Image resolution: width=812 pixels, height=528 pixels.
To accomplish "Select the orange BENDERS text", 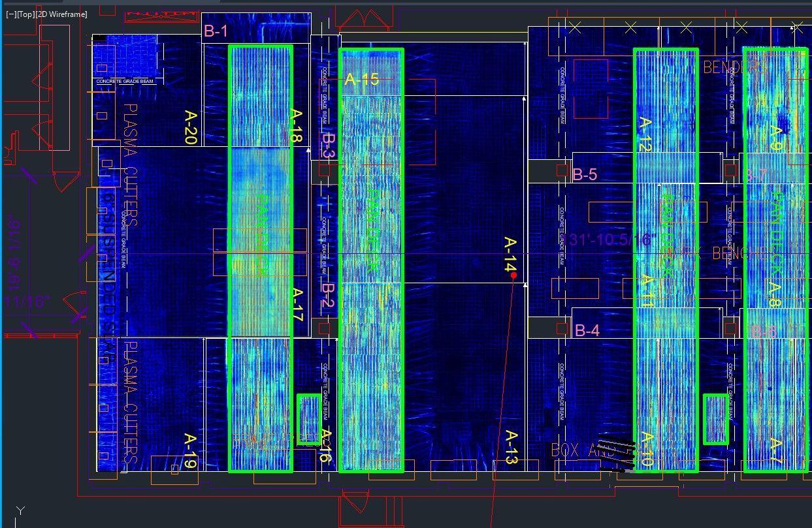I will pyautogui.click(x=733, y=67).
